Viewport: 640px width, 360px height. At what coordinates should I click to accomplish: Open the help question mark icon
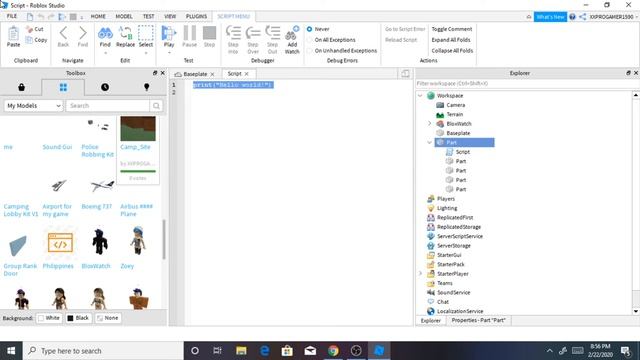pyautogui.click(x=572, y=17)
